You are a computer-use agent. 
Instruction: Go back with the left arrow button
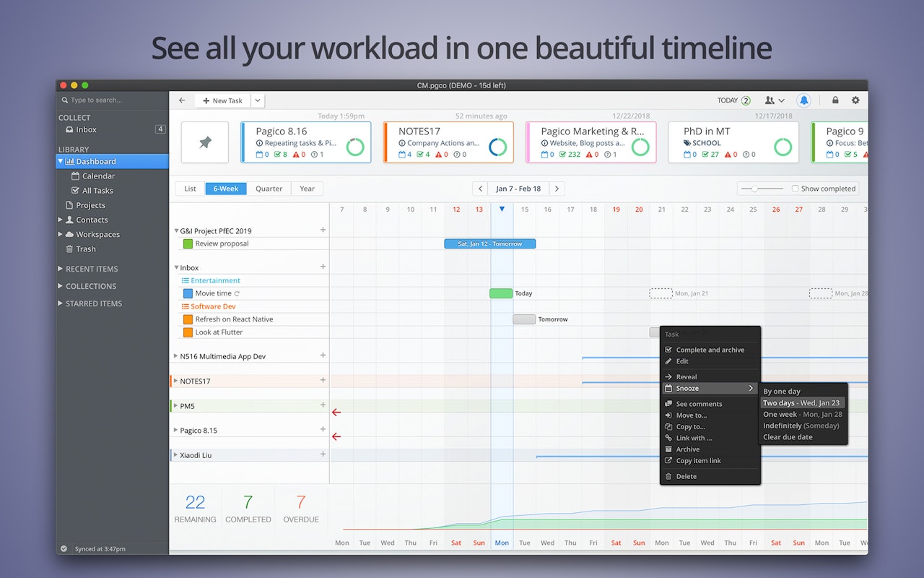(182, 100)
